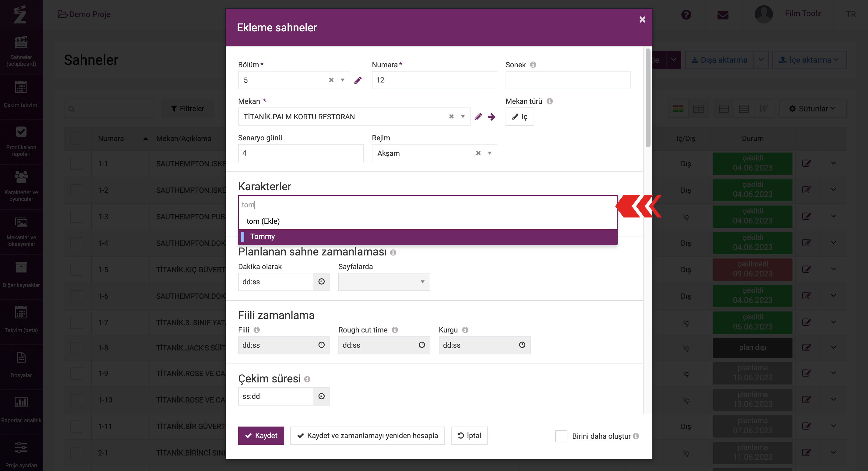The width and height of the screenshot is (868, 471).
Task: Open Karakterler ve oyuncular sidebar item
Action: pos(21,186)
